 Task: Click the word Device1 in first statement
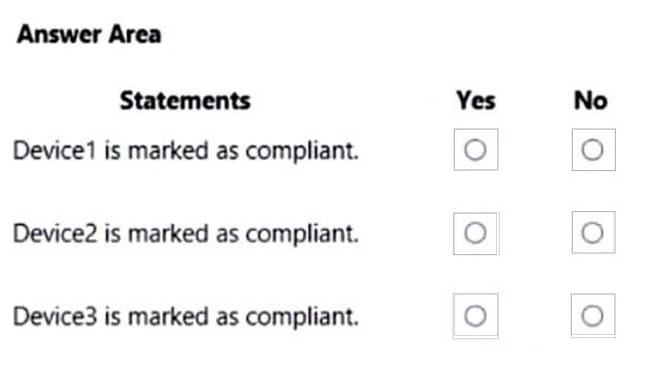coord(55,151)
